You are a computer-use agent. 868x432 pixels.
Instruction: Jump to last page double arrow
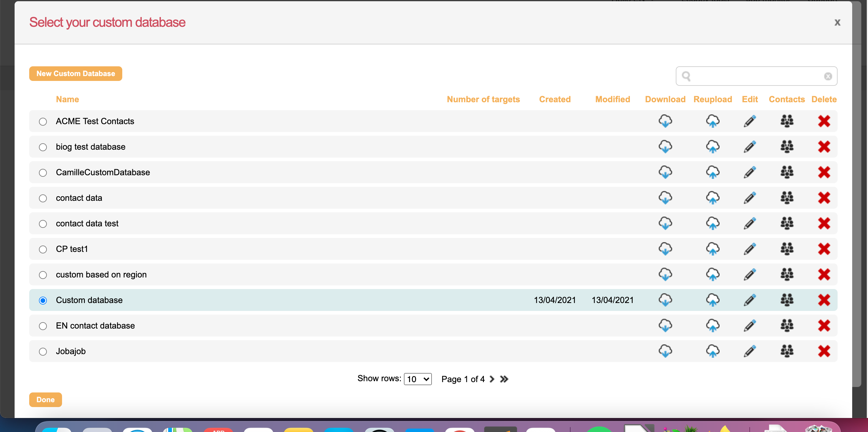[x=504, y=379]
